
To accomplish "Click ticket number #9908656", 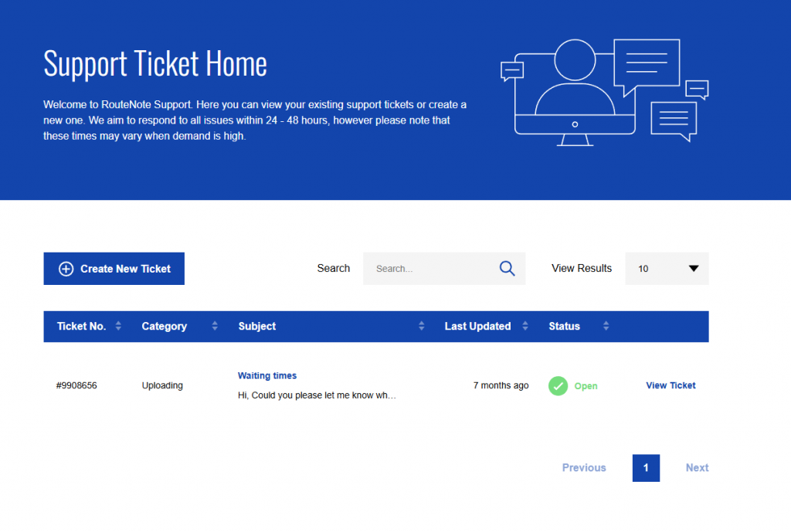I will [x=76, y=385].
